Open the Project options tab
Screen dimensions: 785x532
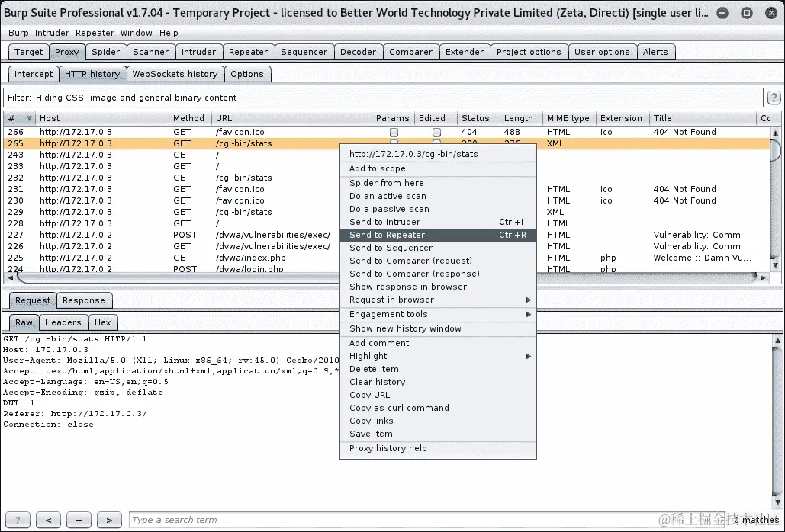click(529, 52)
